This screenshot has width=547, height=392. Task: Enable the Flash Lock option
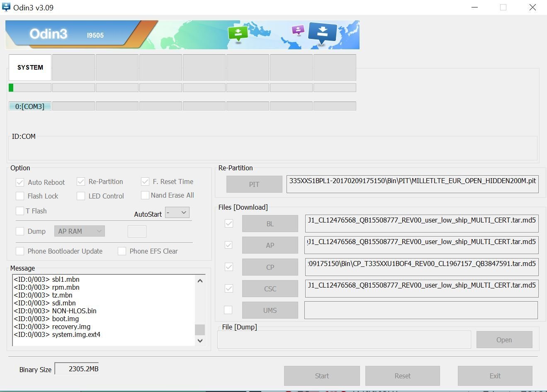point(20,196)
